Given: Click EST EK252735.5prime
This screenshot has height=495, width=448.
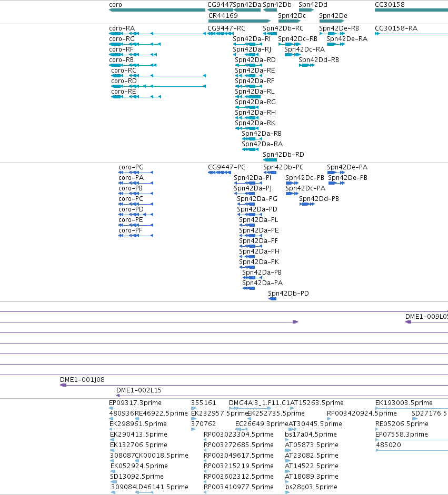Looking at the screenshot, I should (276, 413).
